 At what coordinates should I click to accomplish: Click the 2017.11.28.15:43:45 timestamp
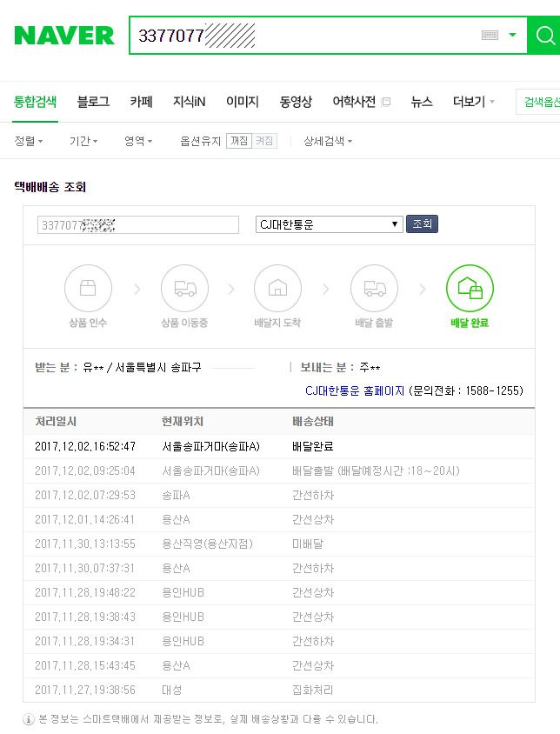pos(85,665)
